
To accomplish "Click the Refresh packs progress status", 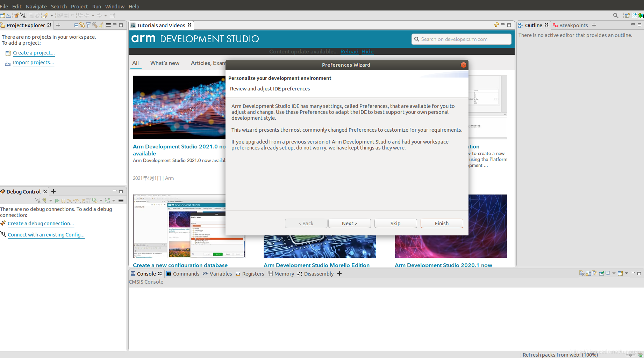I will 560,355.
